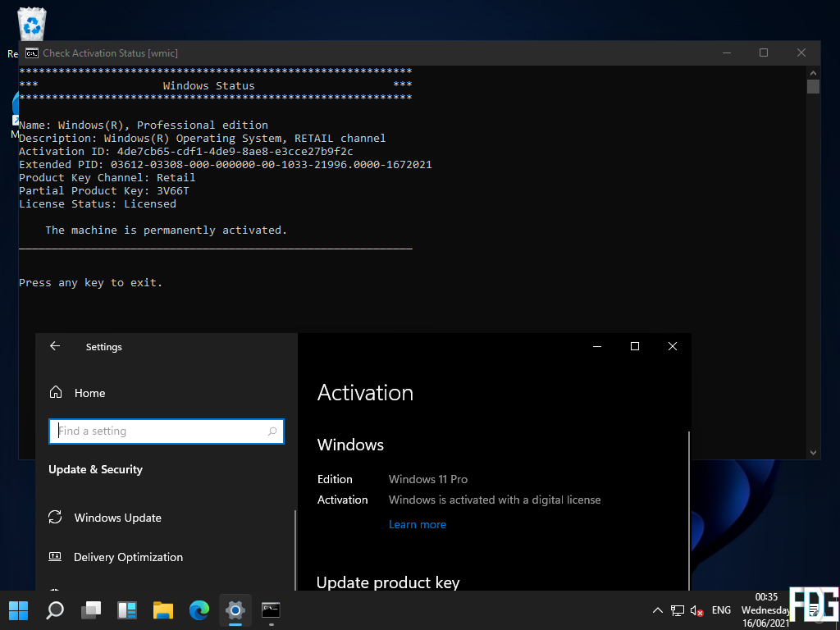The height and width of the screenshot is (630, 840).
Task: Expand the hidden tray icons chevron
Action: [x=657, y=610]
